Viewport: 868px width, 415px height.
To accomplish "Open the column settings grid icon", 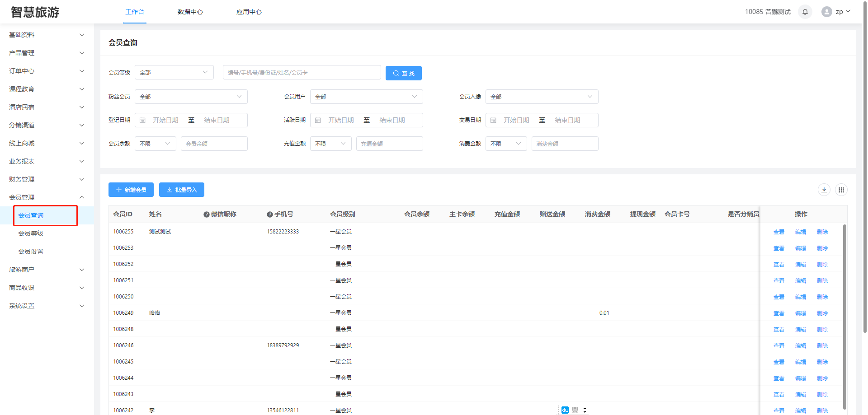I will tap(841, 190).
